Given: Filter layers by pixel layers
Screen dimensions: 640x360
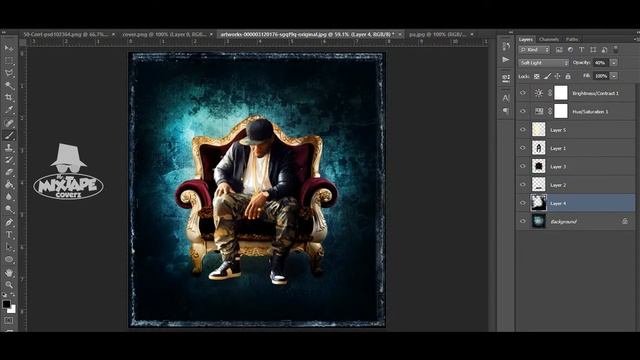Looking at the screenshot, I should [559, 50].
